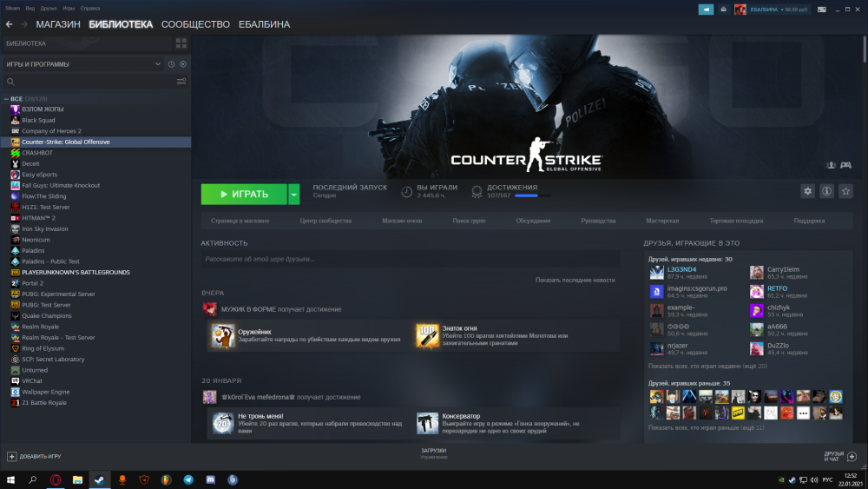
Task: Switch to Big Picture mode icon
Action: [x=822, y=10]
